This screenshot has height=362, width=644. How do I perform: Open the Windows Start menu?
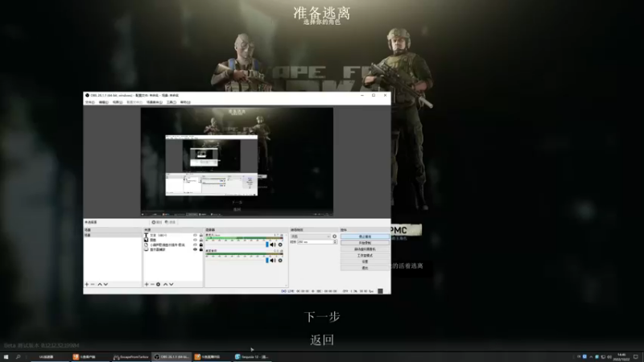click(6, 357)
